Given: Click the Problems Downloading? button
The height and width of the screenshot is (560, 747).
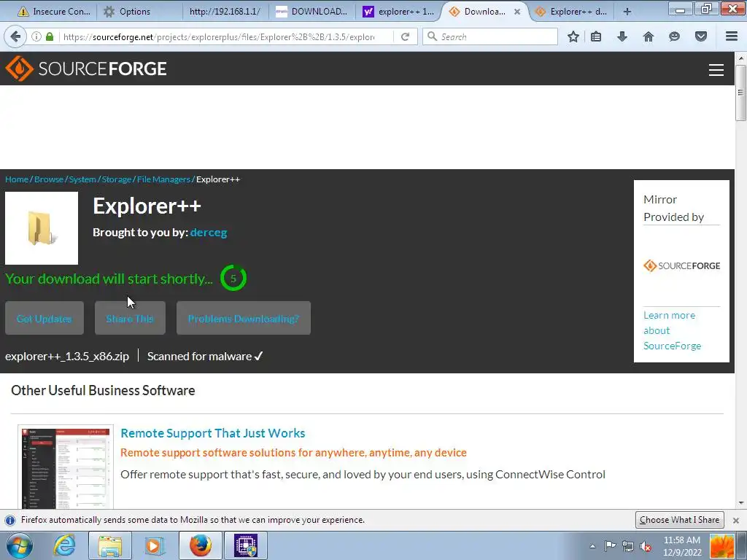Looking at the screenshot, I should click(x=244, y=318).
